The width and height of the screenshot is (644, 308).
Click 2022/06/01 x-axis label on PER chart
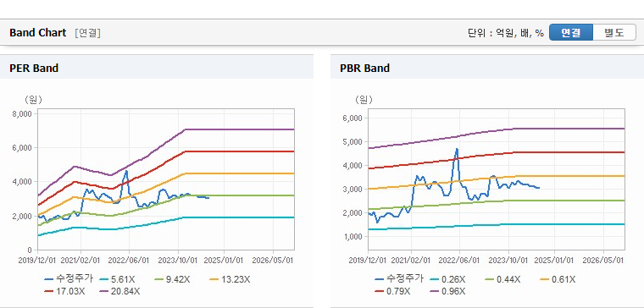tap(130, 261)
